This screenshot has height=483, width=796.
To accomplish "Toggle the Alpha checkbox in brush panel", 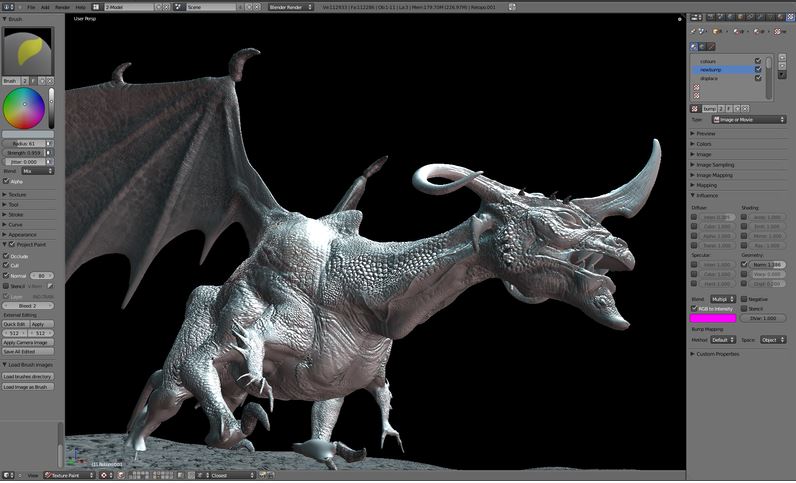I will point(6,181).
